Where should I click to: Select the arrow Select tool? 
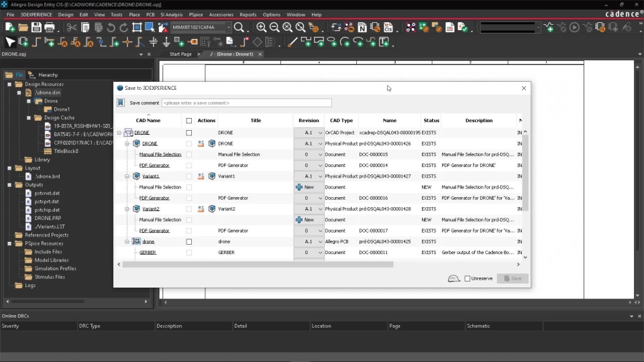(10, 42)
